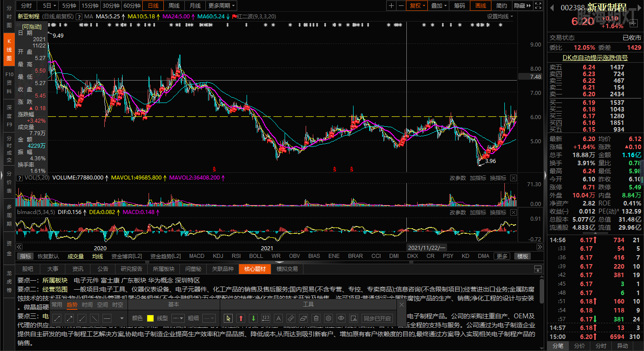Zoom out chart with minus button
644x351 pixels.
[401, 5]
